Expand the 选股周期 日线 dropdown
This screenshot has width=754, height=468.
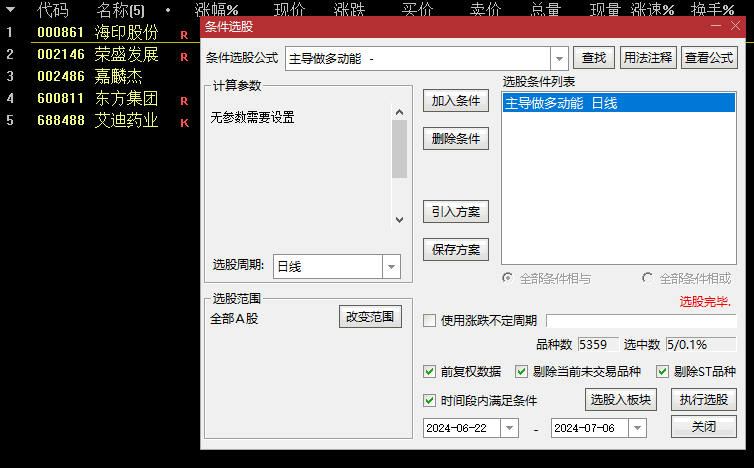(391, 266)
